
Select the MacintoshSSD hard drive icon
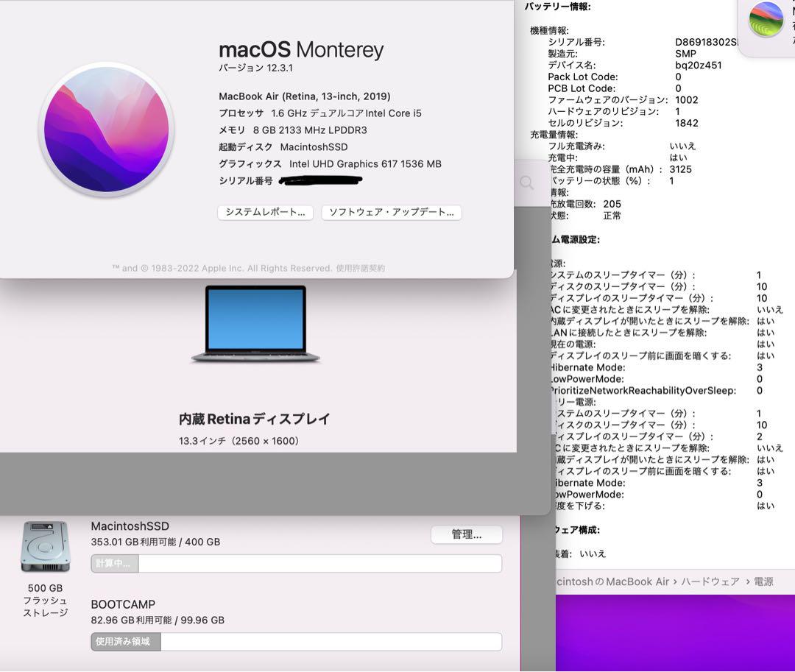coord(45,546)
